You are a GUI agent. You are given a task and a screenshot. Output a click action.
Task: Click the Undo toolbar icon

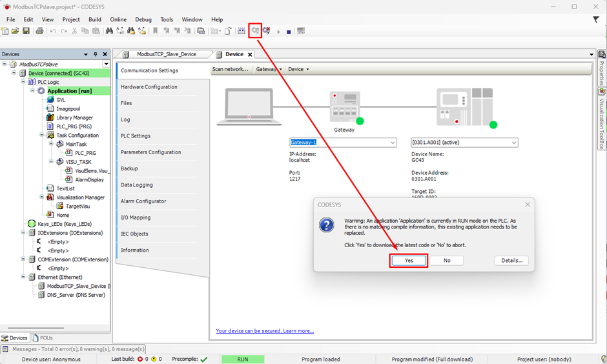tap(53, 31)
